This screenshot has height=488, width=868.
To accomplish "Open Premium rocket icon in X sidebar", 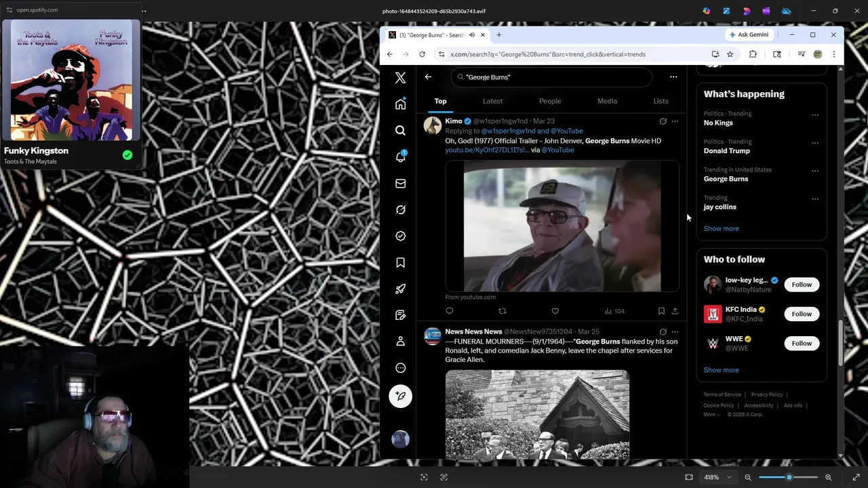I will click(400, 289).
